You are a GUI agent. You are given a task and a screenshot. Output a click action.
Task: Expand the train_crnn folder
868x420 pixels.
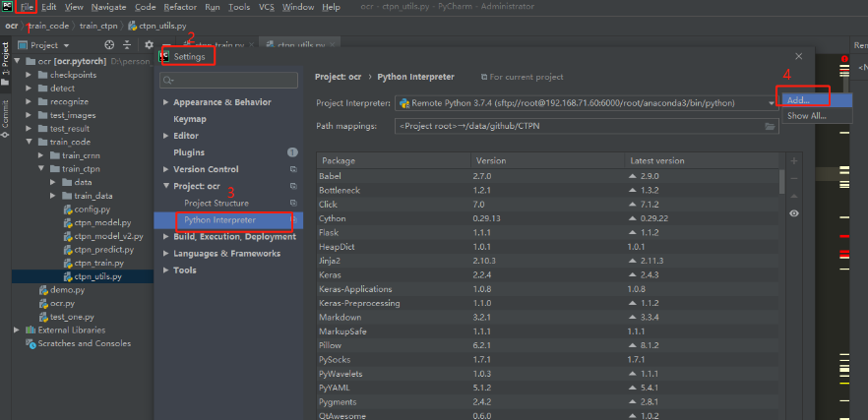tap(41, 155)
